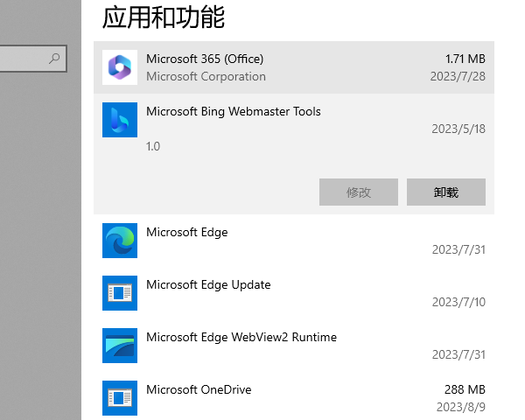525x420 pixels.
Task: Click the Microsoft 365 (Office) app icon
Action: tap(120, 67)
